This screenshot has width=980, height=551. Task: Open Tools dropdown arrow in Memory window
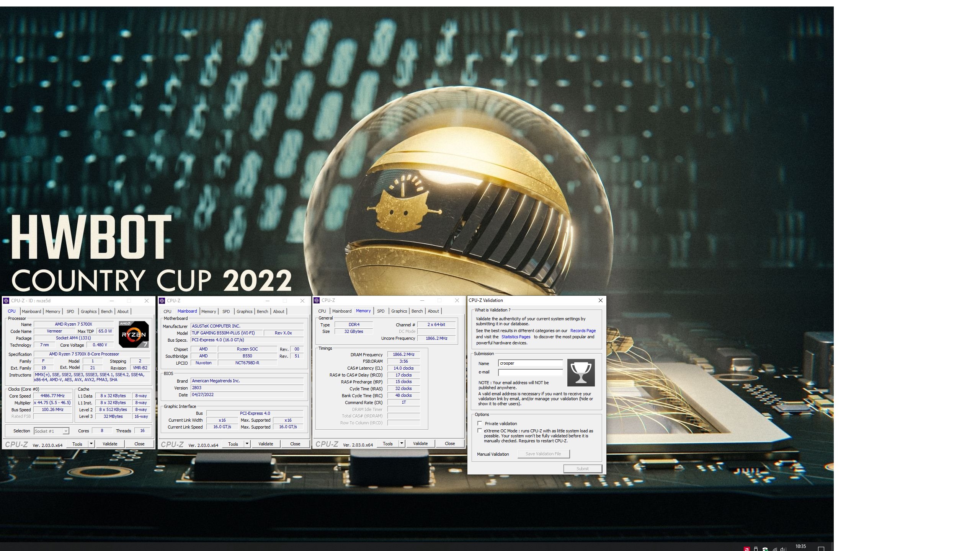pyautogui.click(x=402, y=443)
